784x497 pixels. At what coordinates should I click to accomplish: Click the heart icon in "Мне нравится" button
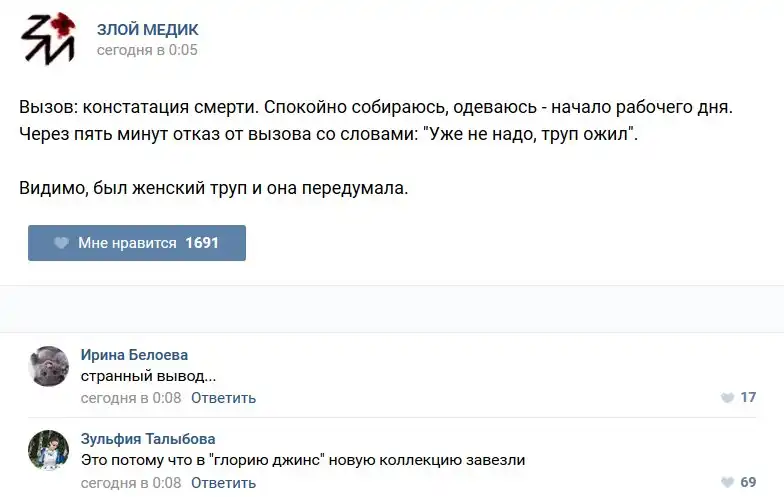pyautogui.click(x=61, y=243)
